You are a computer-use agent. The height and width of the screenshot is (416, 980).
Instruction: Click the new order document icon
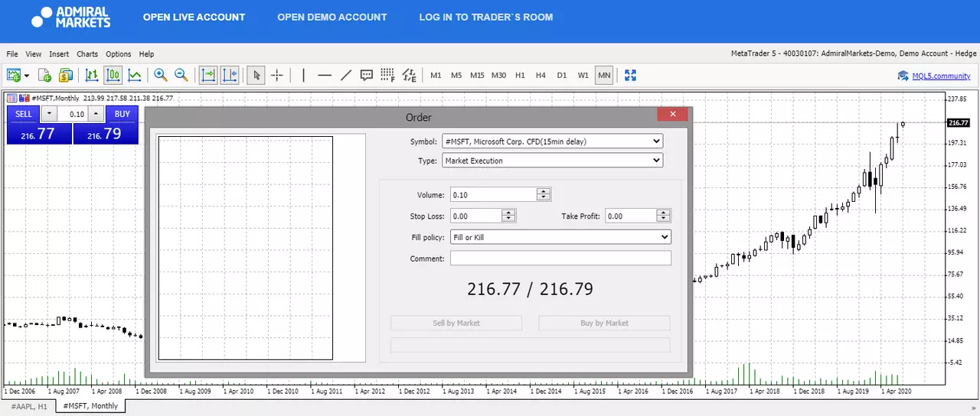[x=45, y=75]
